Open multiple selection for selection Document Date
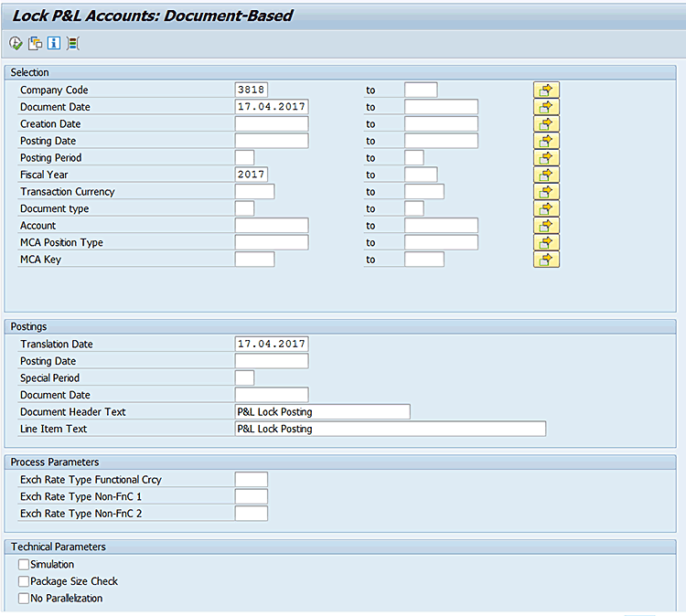This screenshot has width=686, height=616. coord(546,107)
